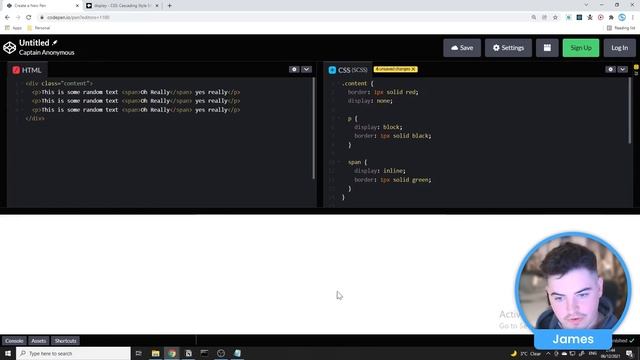The height and width of the screenshot is (360, 640).
Task: Open the terminal app on the taskbar
Action: pos(204,353)
